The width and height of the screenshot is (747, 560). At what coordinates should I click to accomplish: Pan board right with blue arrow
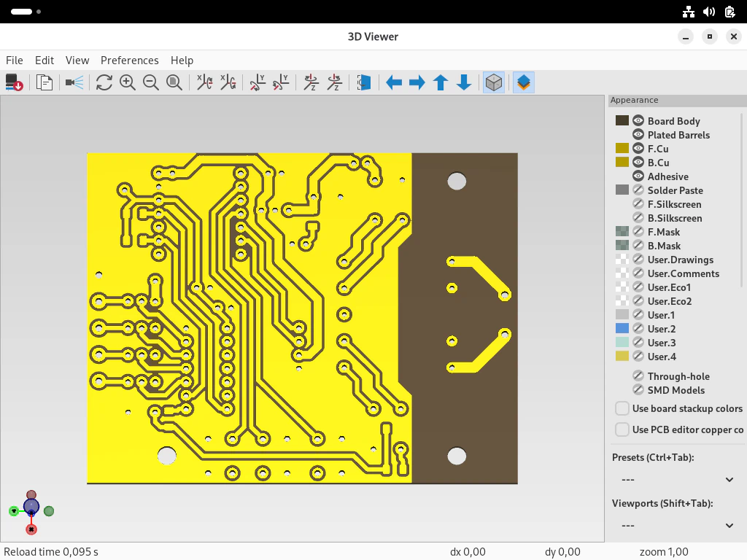[x=417, y=82]
